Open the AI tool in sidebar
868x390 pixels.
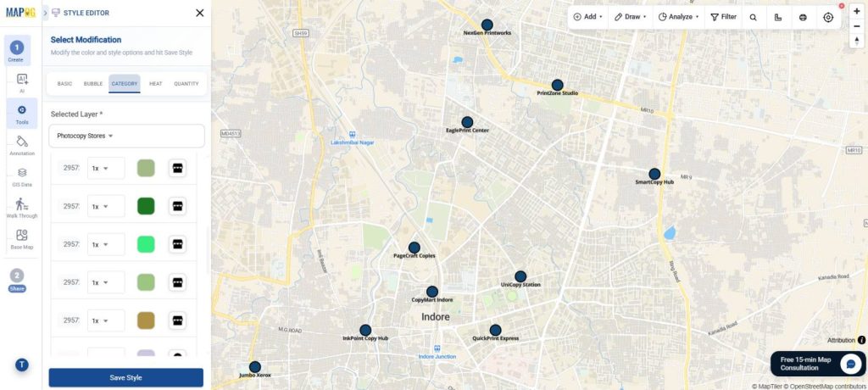pos(22,82)
